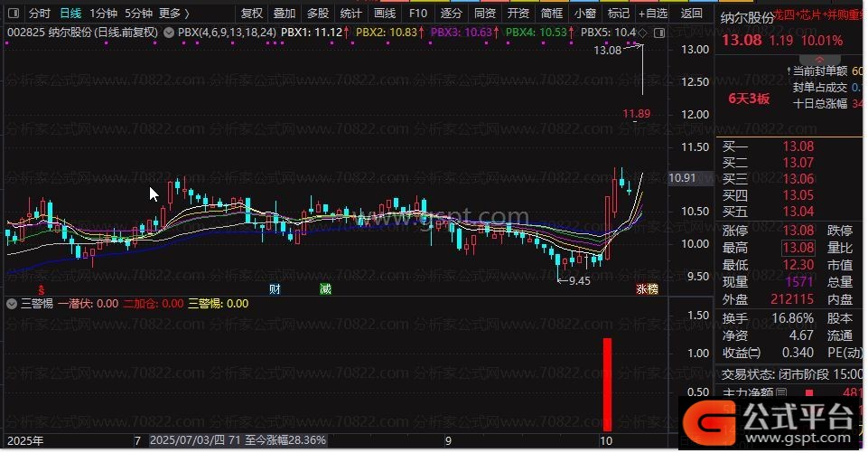Viewport: 868px width, 453px height.
Task: Toggle 多股 multi-stock view
Action: tap(318, 14)
